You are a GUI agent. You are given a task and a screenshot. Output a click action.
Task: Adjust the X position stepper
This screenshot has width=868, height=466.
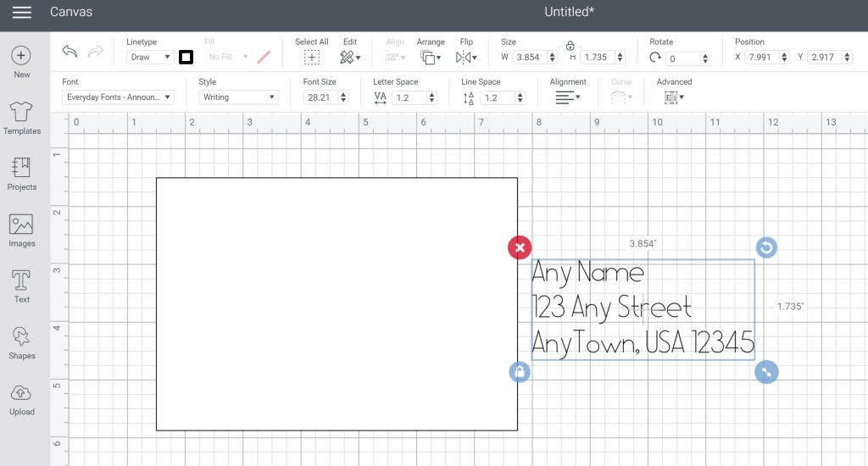pos(784,57)
